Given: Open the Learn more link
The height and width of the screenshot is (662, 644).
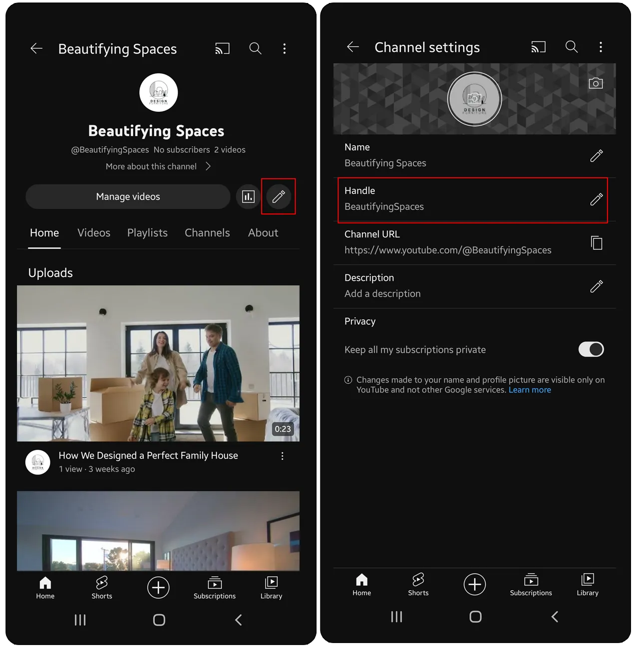Looking at the screenshot, I should point(530,390).
